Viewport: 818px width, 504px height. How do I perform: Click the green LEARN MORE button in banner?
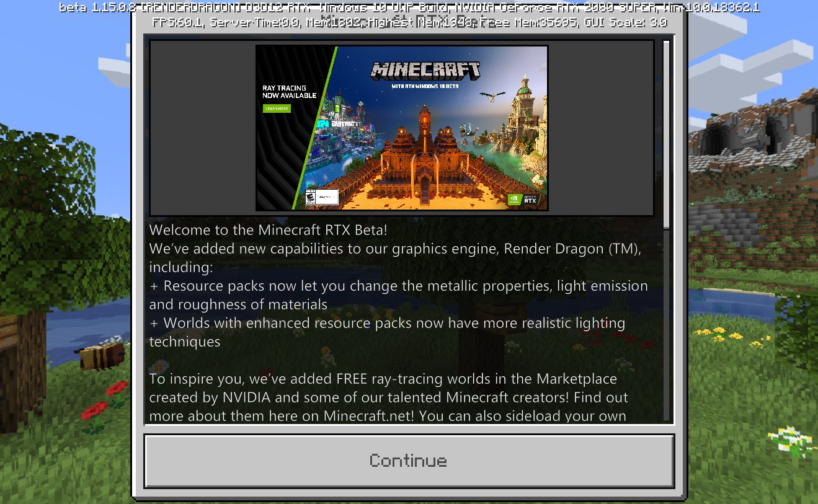click(276, 108)
